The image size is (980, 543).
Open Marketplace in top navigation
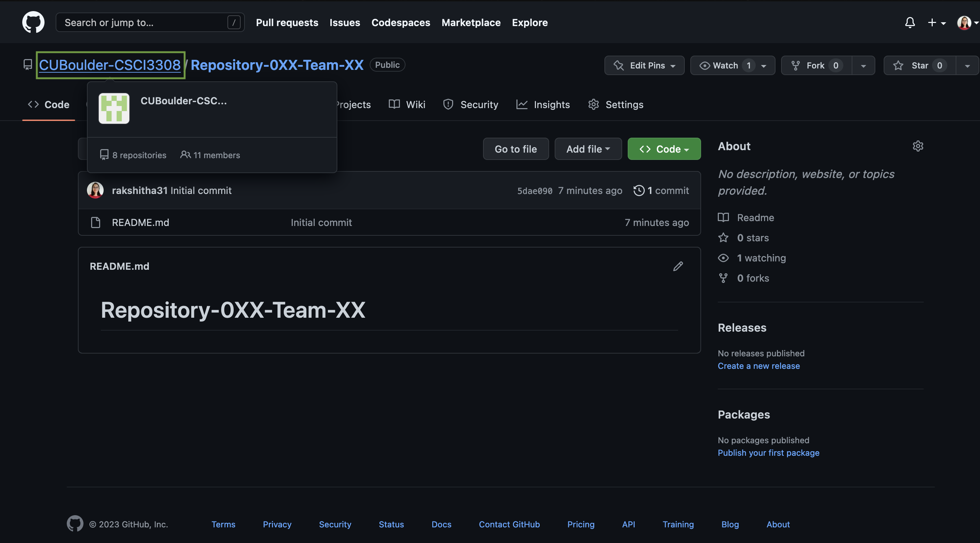(471, 23)
